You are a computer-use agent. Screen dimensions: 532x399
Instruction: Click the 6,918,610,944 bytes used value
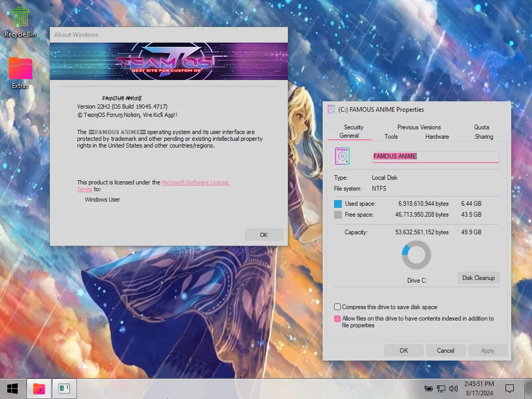pyautogui.click(x=423, y=204)
